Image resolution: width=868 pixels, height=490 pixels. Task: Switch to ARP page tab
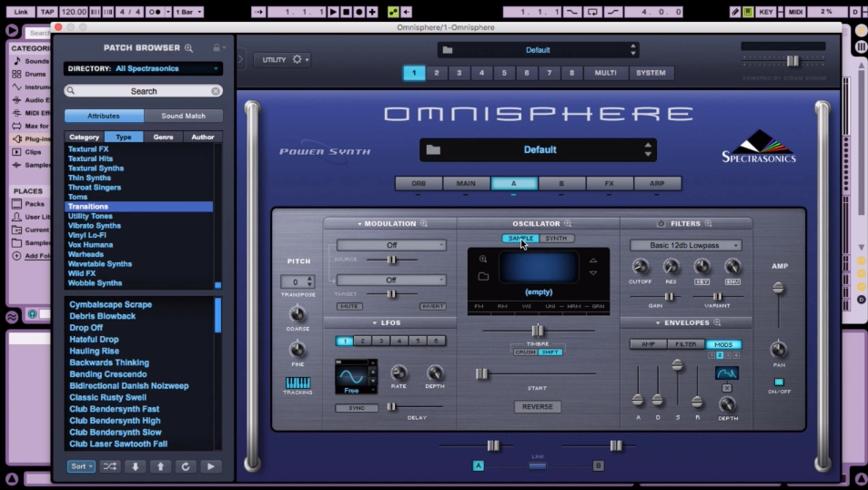[x=657, y=183]
